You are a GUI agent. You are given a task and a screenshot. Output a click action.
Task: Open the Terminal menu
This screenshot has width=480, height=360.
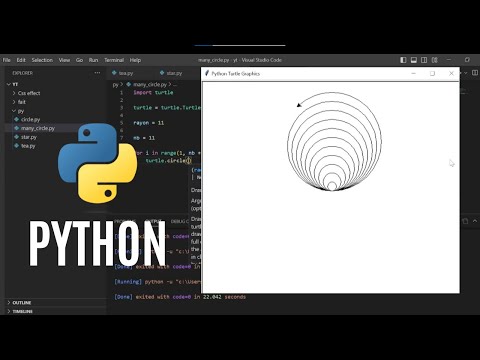(114, 60)
